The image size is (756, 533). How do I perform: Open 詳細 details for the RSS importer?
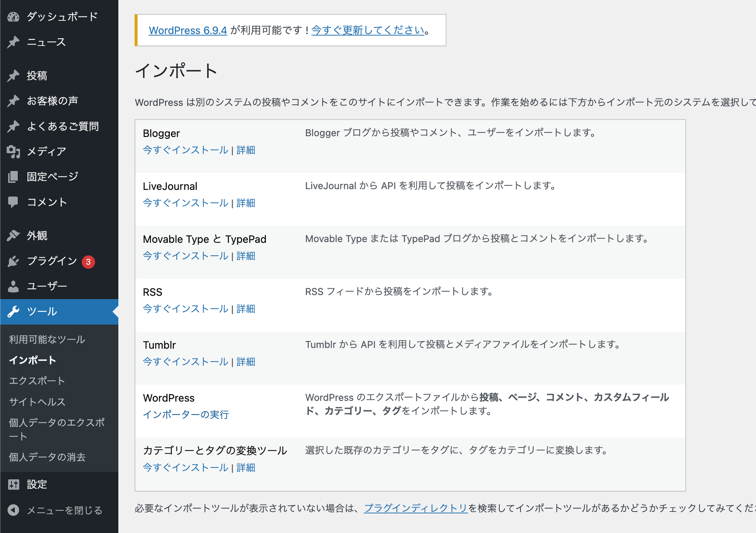click(246, 309)
